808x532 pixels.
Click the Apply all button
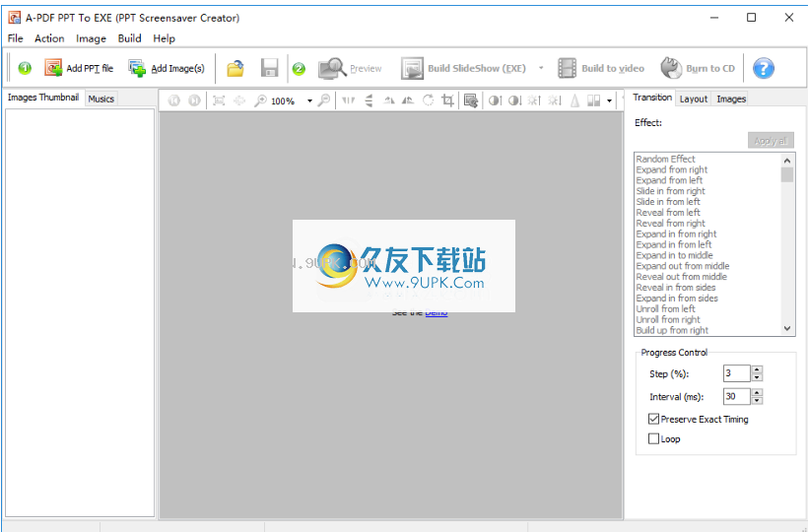[x=771, y=141]
